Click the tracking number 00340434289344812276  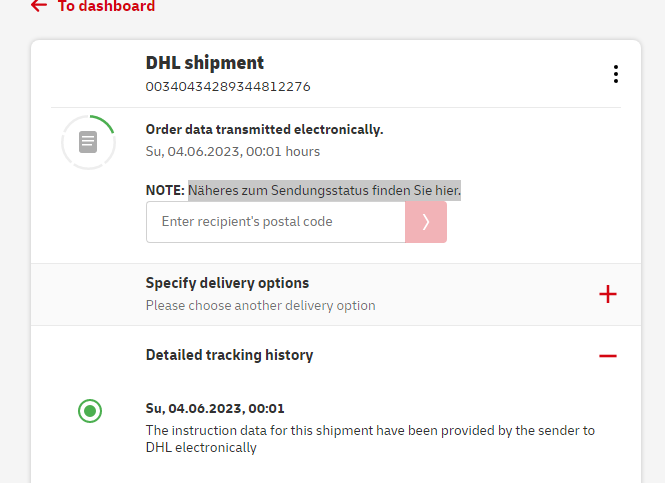point(228,87)
